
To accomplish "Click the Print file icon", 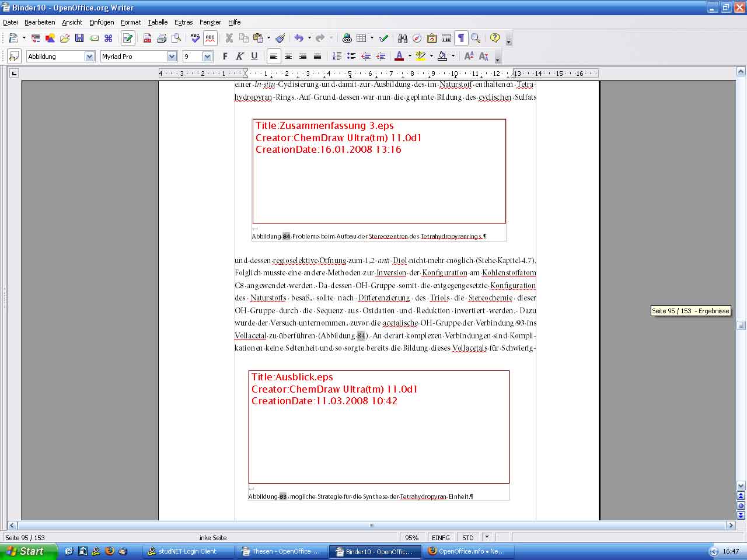I will click(162, 38).
